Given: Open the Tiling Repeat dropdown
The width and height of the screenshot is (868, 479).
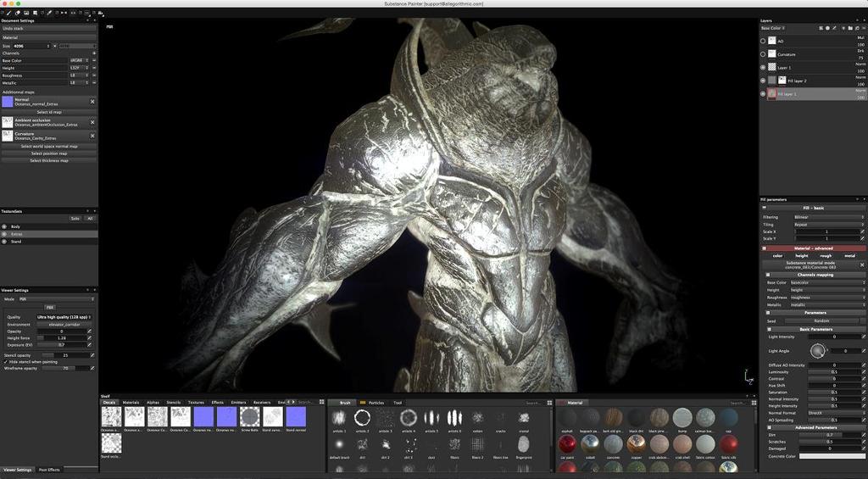Looking at the screenshot, I should click(x=829, y=225).
